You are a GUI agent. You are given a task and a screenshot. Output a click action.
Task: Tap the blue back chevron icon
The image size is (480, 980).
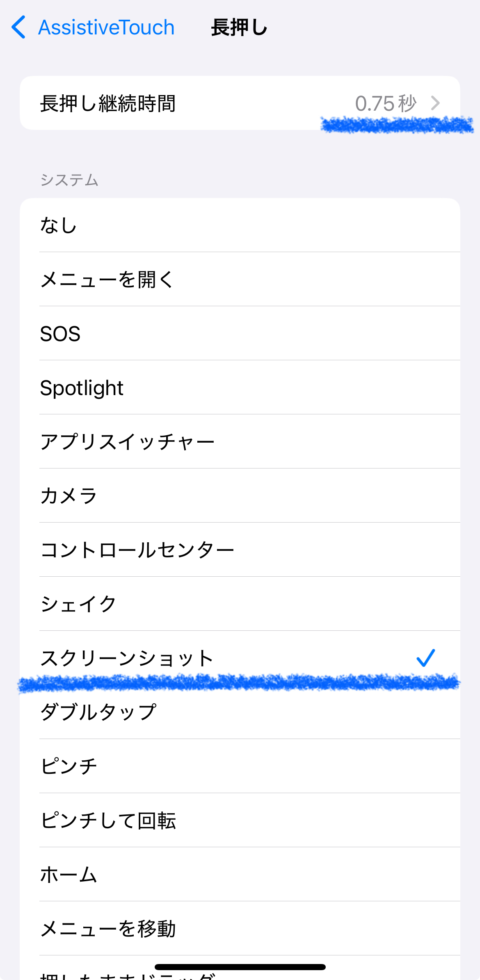click(19, 27)
